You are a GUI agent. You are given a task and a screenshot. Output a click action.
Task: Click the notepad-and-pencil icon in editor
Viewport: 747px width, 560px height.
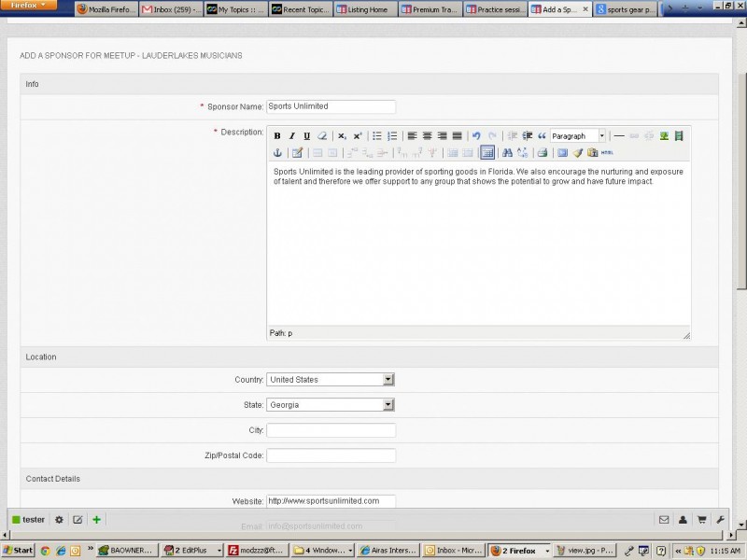[297, 153]
